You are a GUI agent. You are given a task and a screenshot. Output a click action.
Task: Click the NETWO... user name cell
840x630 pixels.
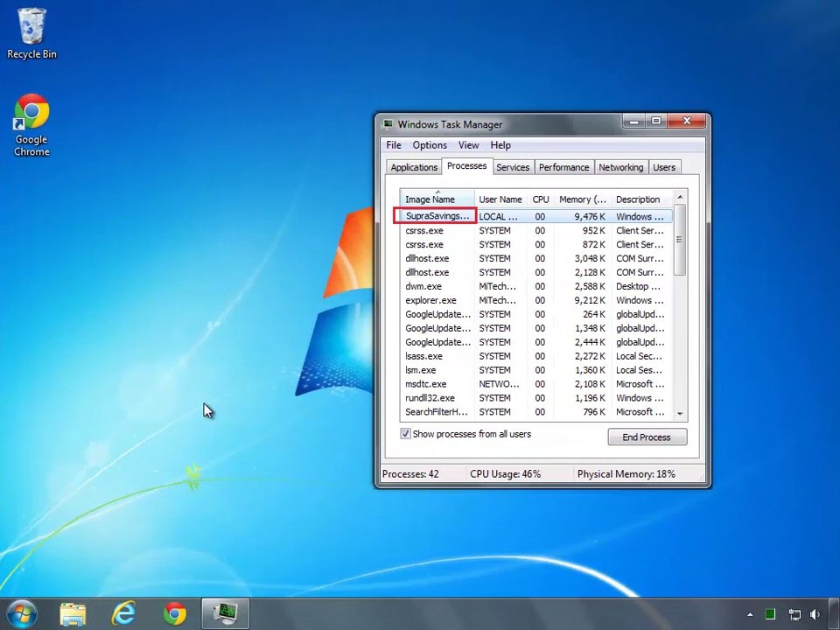pyautogui.click(x=499, y=383)
